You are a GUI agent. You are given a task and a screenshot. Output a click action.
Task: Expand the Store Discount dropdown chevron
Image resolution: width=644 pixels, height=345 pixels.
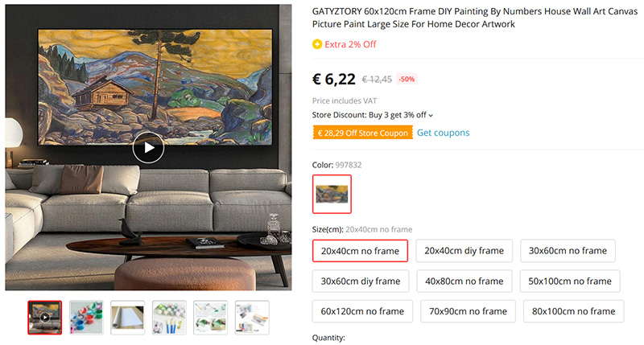point(431,116)
